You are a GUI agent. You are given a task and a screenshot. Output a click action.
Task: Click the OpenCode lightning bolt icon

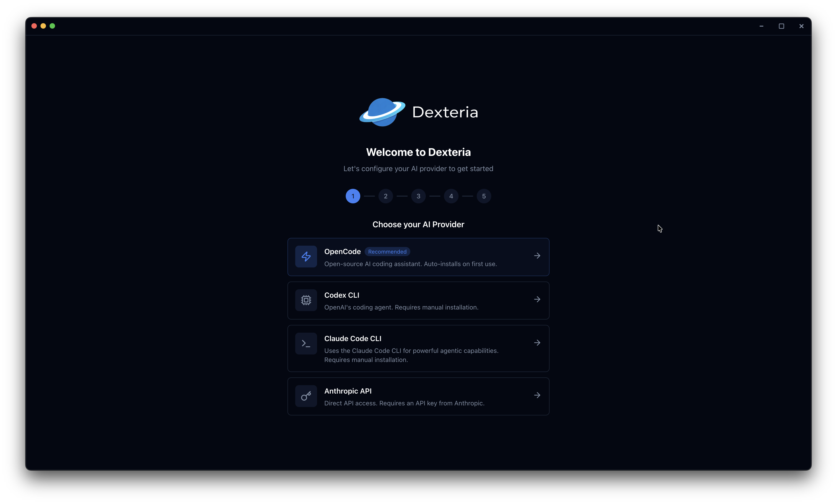[306, 257]
